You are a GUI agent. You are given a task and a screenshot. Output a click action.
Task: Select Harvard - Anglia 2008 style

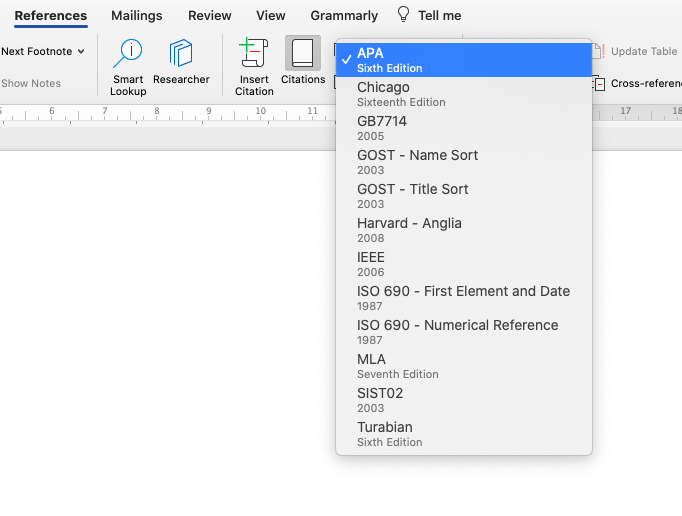click(x=464, y=229)
